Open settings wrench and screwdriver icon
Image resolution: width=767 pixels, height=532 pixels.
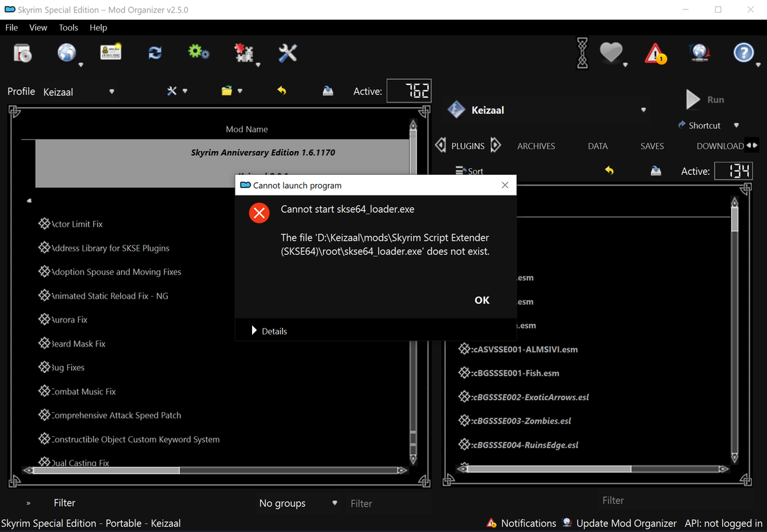pyautogui.click(x=287, y=53)
